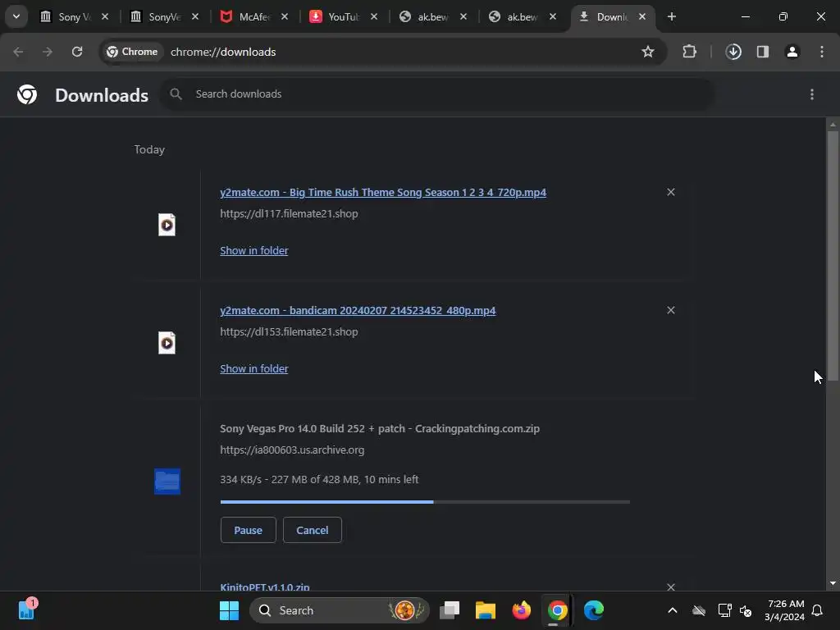The image size is (840, 630).
Task: Click the page vertical scrollbar thumb
Action: 833,256
